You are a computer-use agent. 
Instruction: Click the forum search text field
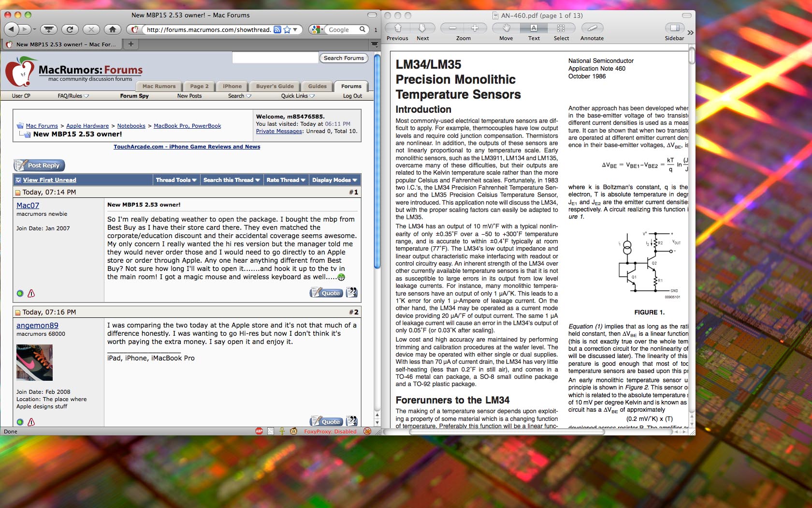[275, 58]
